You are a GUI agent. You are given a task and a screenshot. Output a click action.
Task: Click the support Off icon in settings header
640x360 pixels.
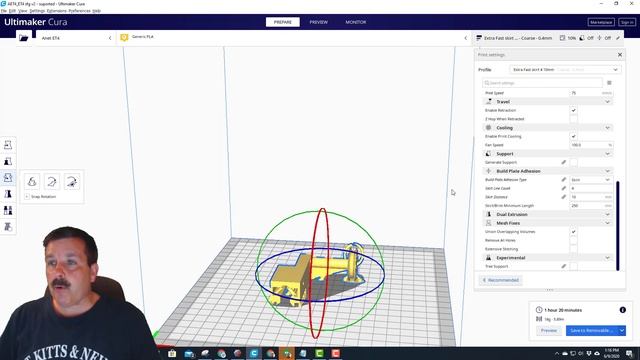(x=582, y=38)
